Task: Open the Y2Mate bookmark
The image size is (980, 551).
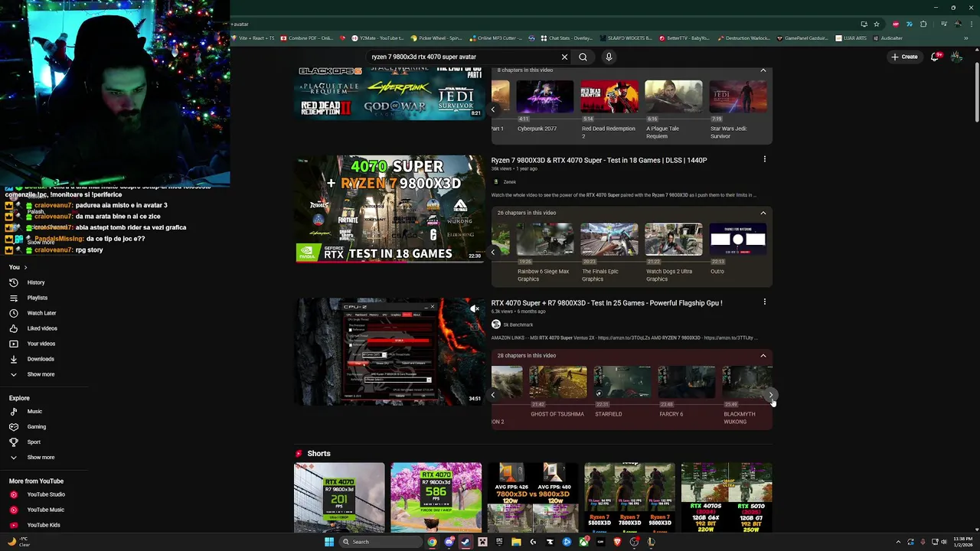Action: pyautogui.click(x=376, y=37)
